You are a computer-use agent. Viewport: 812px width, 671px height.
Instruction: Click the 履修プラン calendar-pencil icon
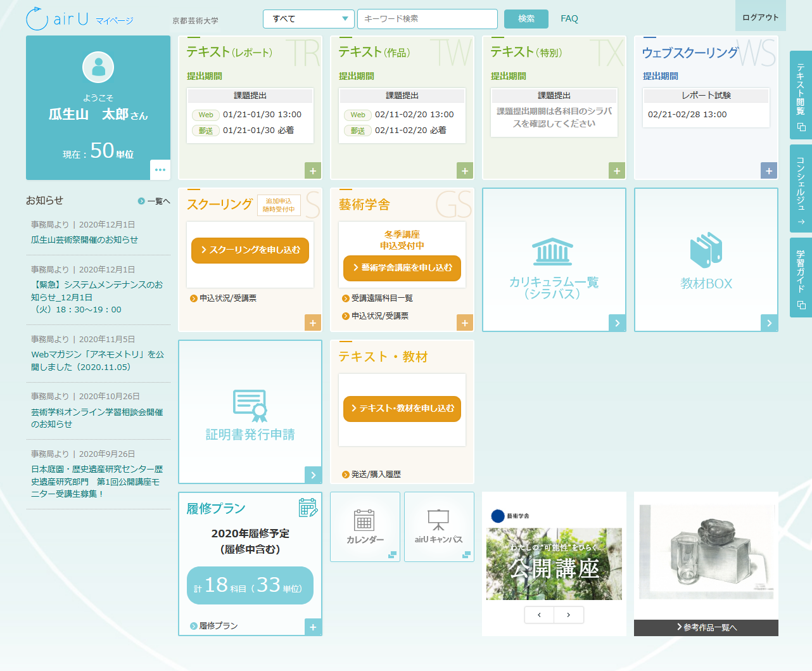pyautogui.click(x=308, y=508)
